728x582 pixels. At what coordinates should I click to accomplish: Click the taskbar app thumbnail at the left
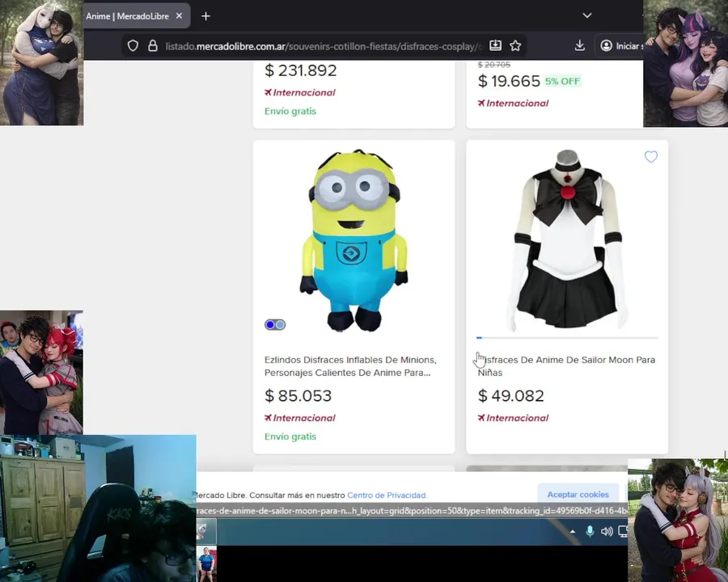206,532
